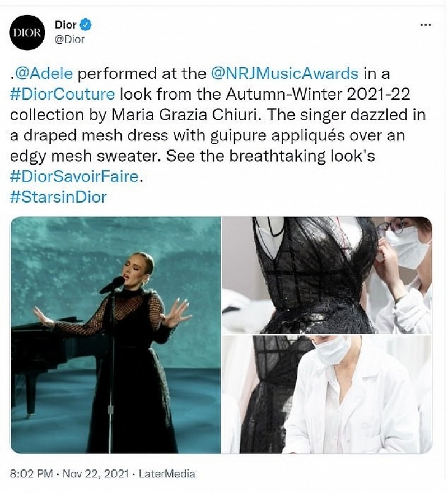Click the Dior display name

[x=66, y=25]
